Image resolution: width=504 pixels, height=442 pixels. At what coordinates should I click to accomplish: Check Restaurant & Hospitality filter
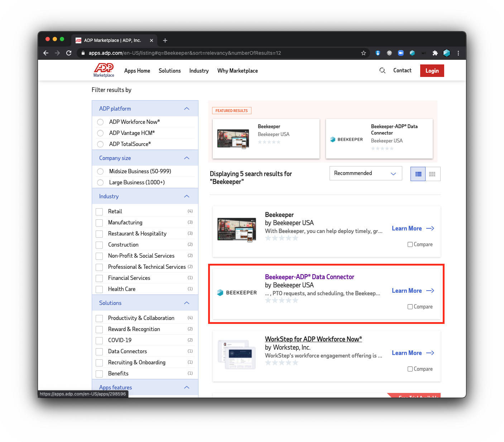coord(99,234)
